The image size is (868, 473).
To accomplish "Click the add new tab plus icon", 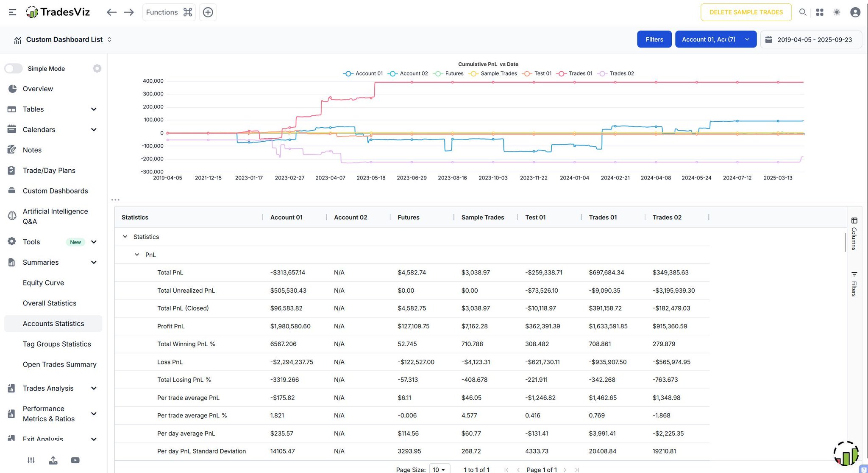I will coord(208,12).
